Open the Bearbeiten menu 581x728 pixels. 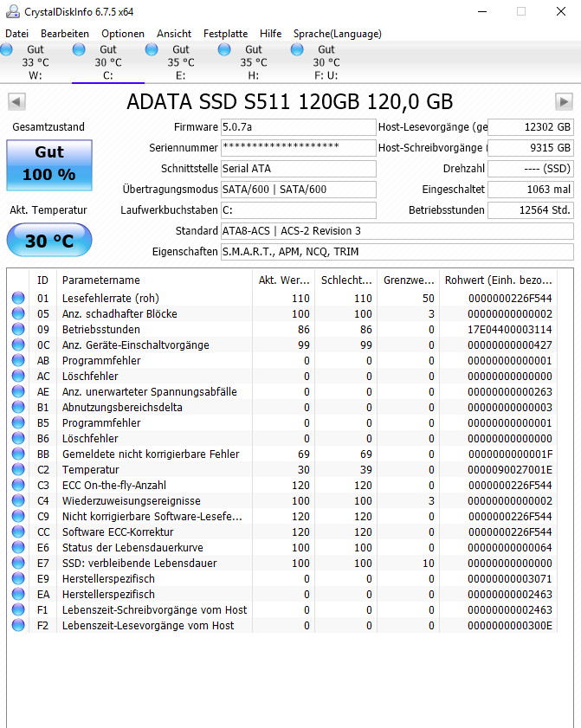pos(65,34)
